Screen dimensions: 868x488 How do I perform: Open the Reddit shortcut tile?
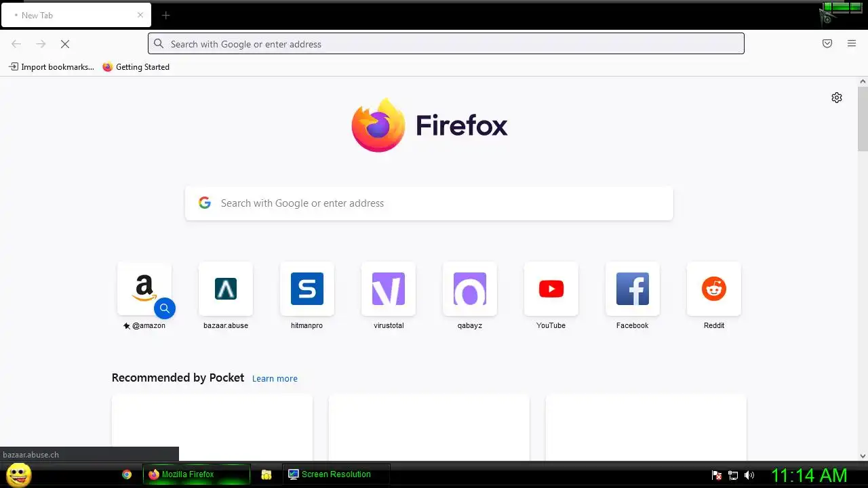[714, 289]
